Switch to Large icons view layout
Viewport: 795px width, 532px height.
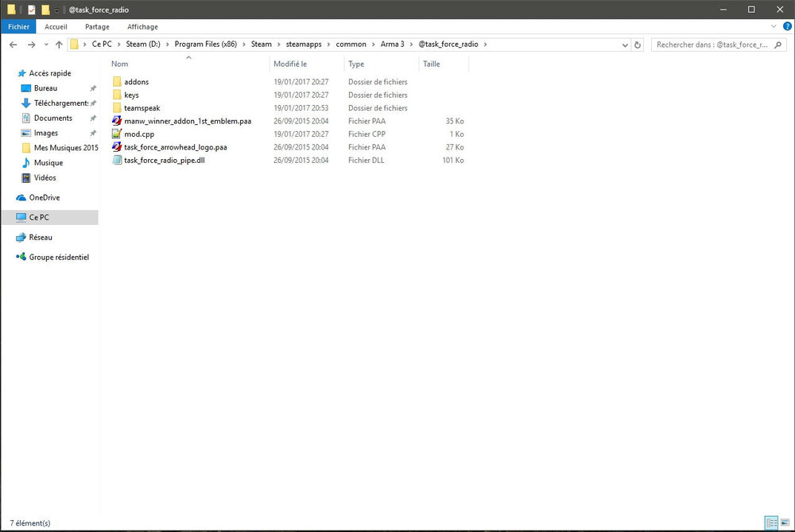[785, 523]
